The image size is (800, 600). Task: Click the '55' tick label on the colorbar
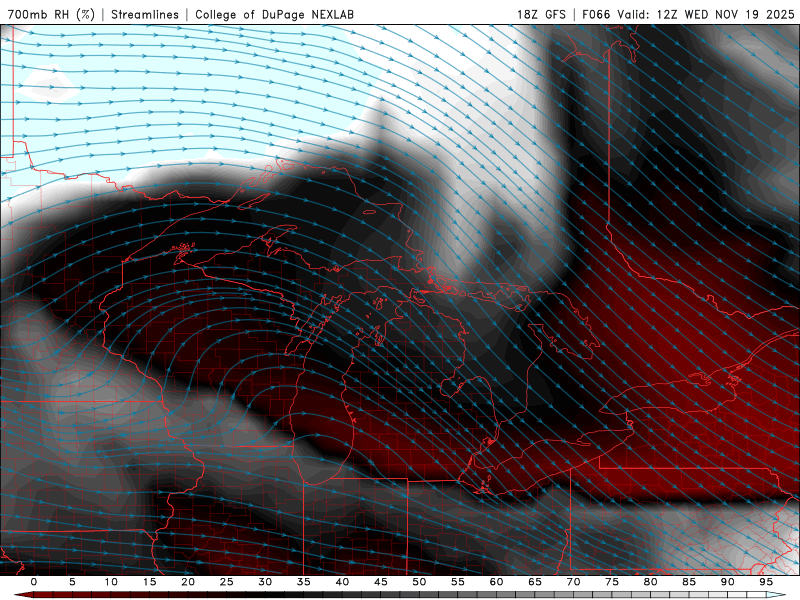click(x=458, y=582)
